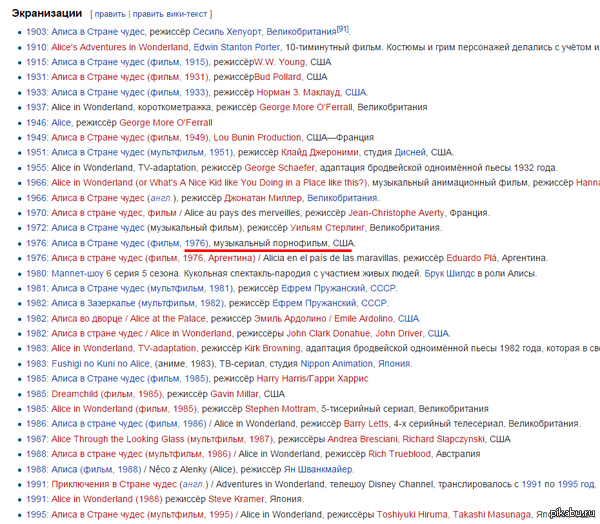The image size is (600, 524).
Task: Open Алиса в Зазеркалье (мультфильм, 1982)
Action: tap(137, 303)
